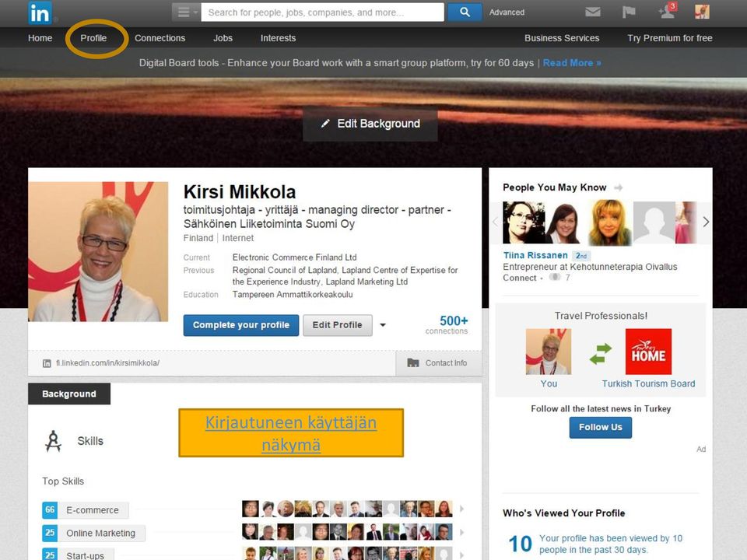This screenshot has height=560, width=747.
Task: Open the Business Services menu
Action: point(562,38)
